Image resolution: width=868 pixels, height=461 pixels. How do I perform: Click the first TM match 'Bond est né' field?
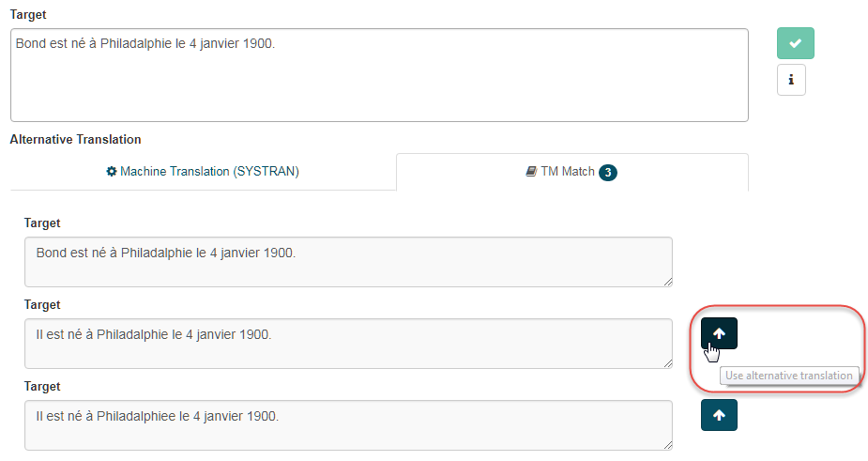[x=348, y=262]
